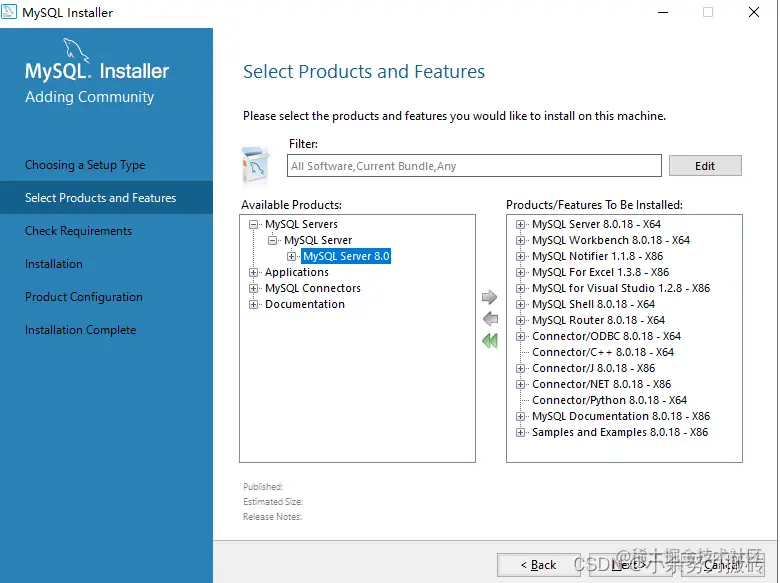Select MySQL Connectors label in tree
Screen dimensions: 780x583
coord(313,288)
